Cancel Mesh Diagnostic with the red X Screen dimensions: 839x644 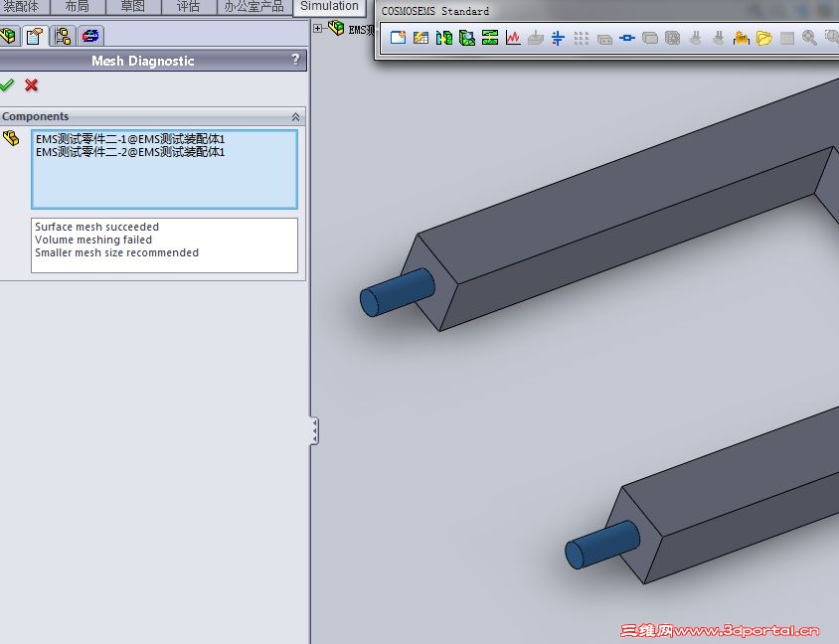point(32,85)
